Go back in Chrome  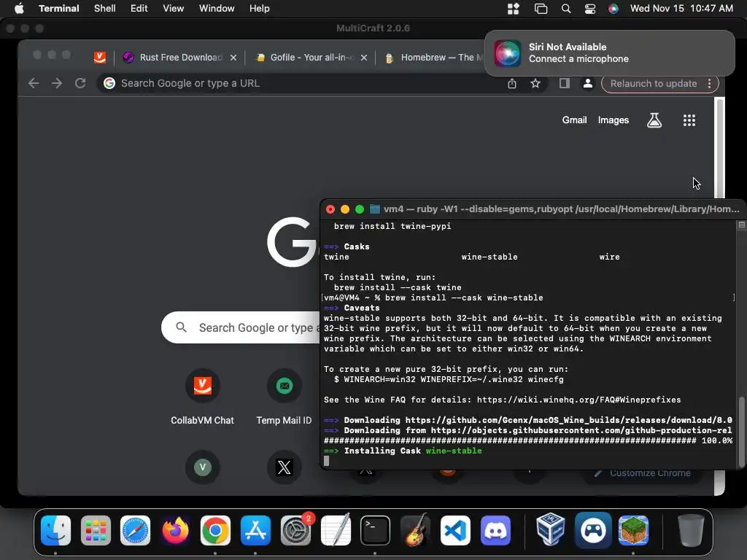(x=34, y=83)
